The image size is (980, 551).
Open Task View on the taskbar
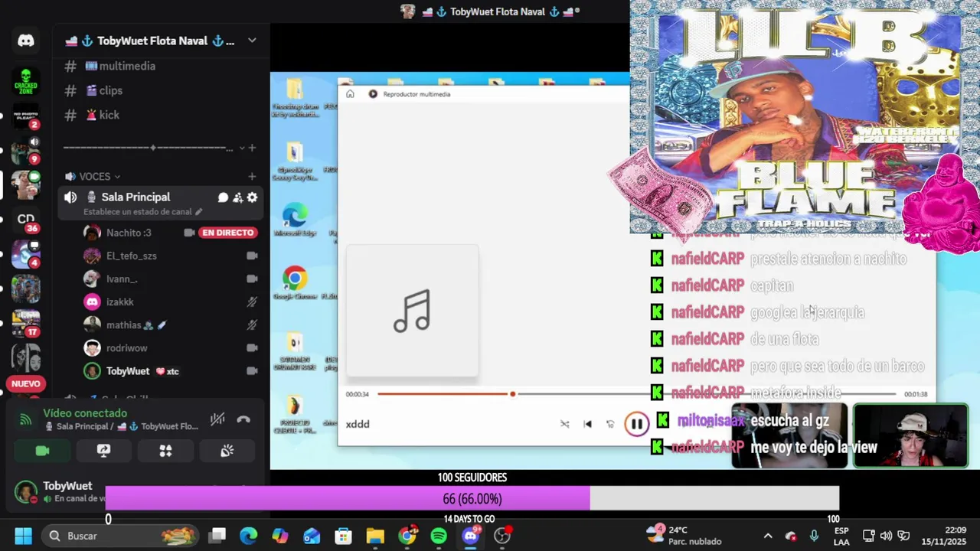coord(218,536)
